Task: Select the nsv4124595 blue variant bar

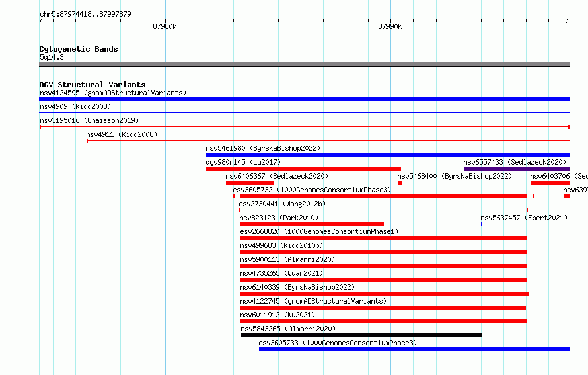Action: 304,99
